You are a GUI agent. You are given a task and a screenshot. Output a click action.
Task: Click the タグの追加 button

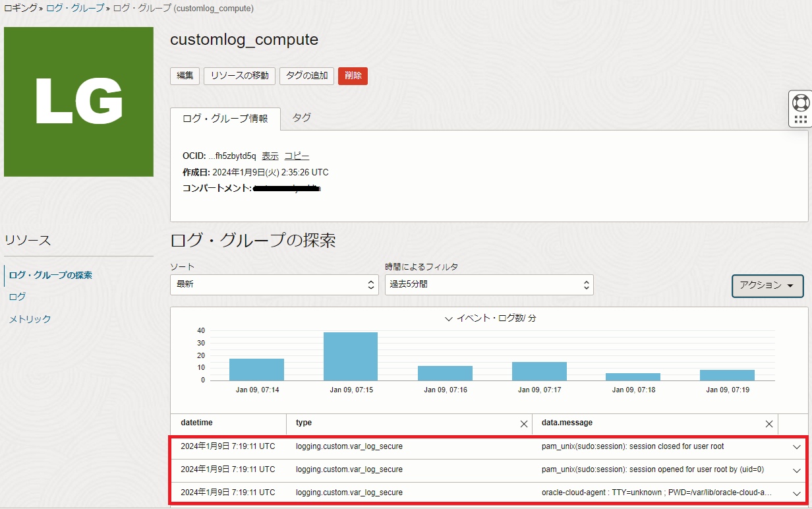click(306, 76)
